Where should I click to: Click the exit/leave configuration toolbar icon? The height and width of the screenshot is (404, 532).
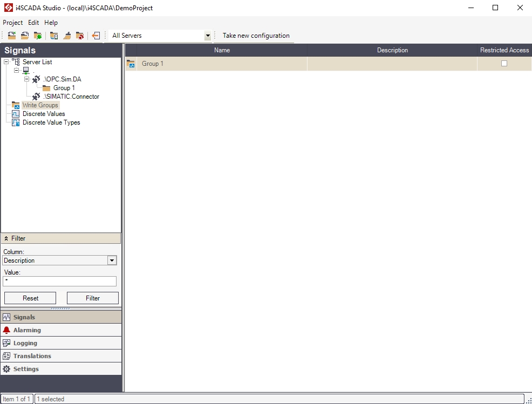97,36
